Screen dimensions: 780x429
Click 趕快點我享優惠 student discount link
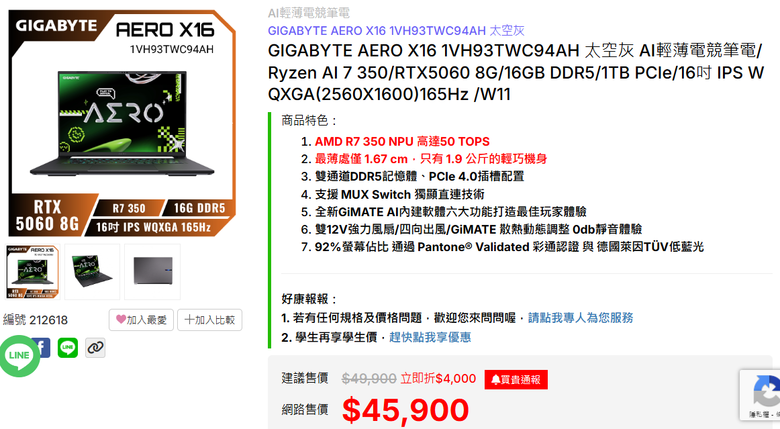[x=430, y=337]
